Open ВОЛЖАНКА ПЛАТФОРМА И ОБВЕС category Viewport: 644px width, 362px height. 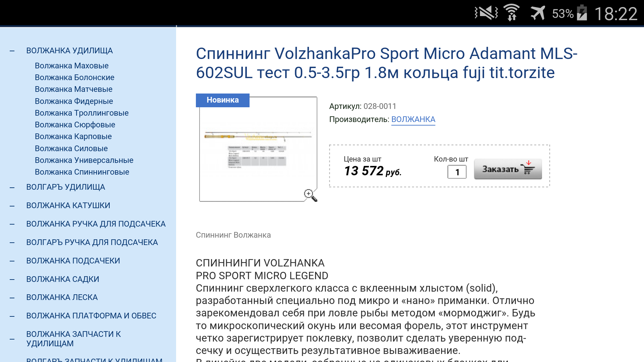coord(91,316)
